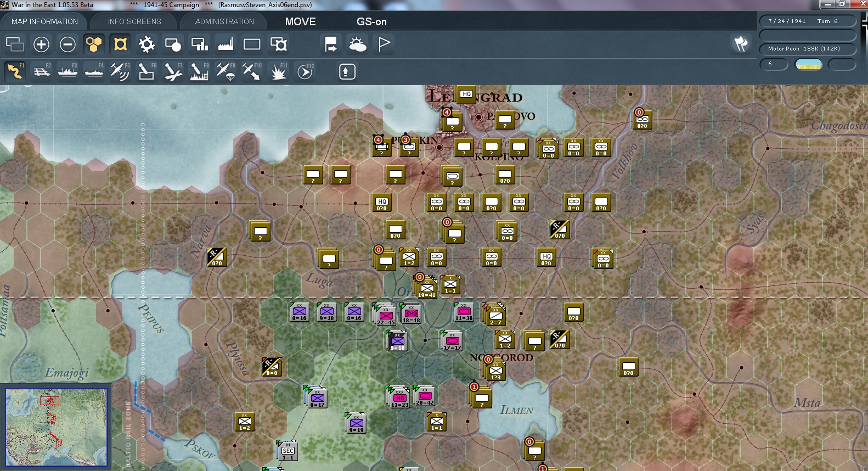Select the F10 air transfer mode
This screenshot has width=868, height=471.
point(252,71)
